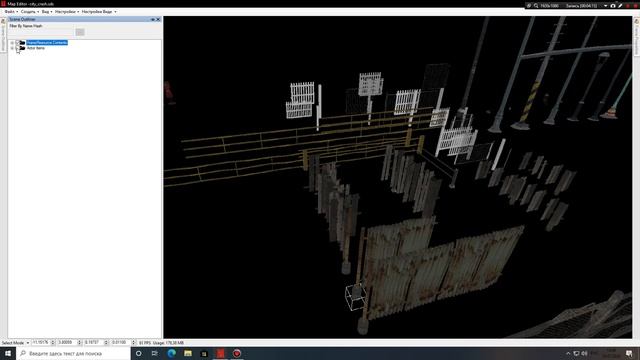Open the notification center in system tray
This screenshot has height=360, width=640.
(629, 353)
